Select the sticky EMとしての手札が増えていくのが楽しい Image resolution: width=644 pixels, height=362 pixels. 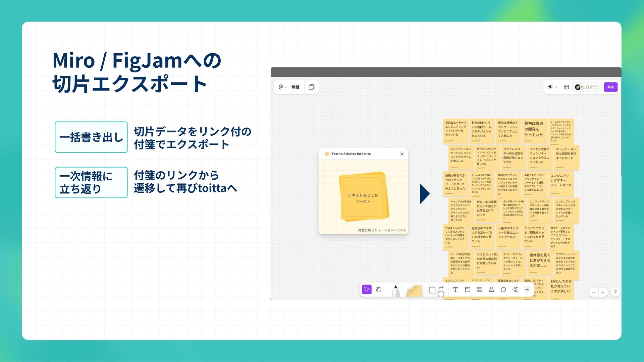pyautogui.click(x=561, y=289)
